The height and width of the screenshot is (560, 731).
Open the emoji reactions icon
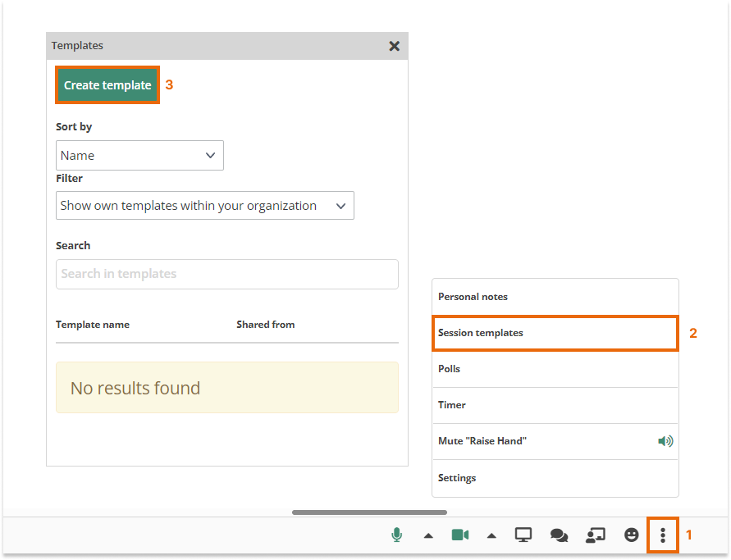tap(631, 535)
